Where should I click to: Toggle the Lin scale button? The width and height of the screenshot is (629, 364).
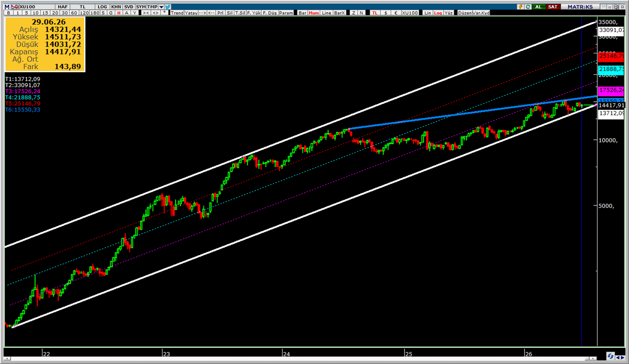pos(428,13)
